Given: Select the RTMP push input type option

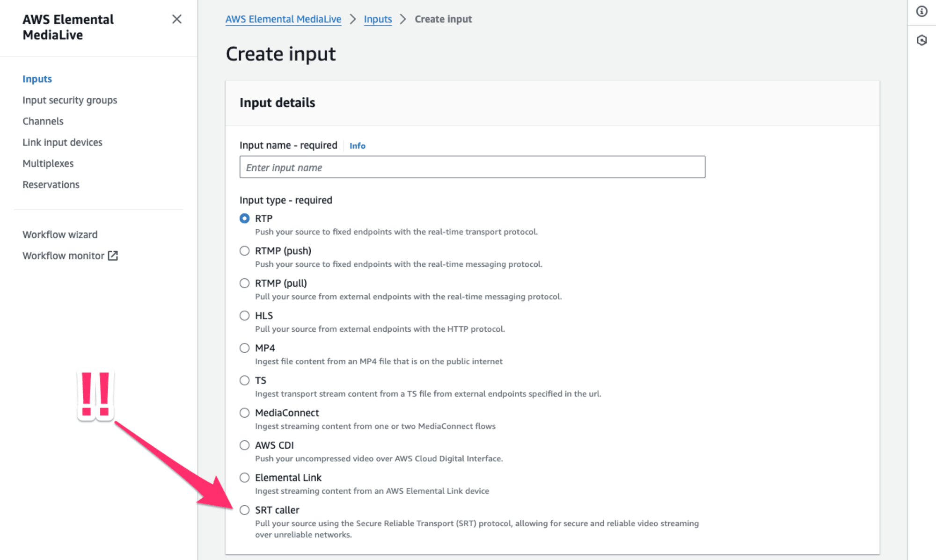Looking at the screenshot, I should pyautogui.click(x=245, y=251).
